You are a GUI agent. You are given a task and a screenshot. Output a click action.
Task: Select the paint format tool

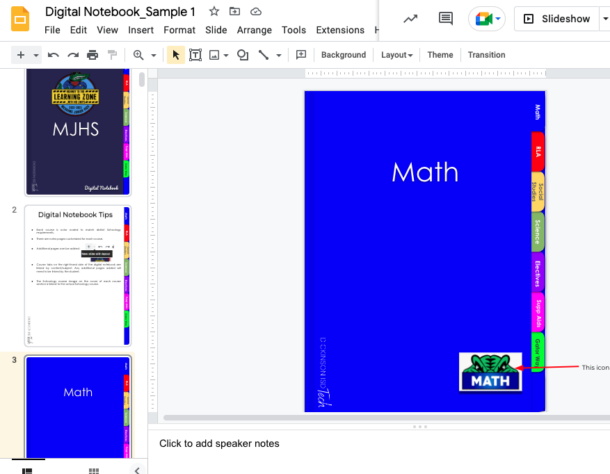111,55
